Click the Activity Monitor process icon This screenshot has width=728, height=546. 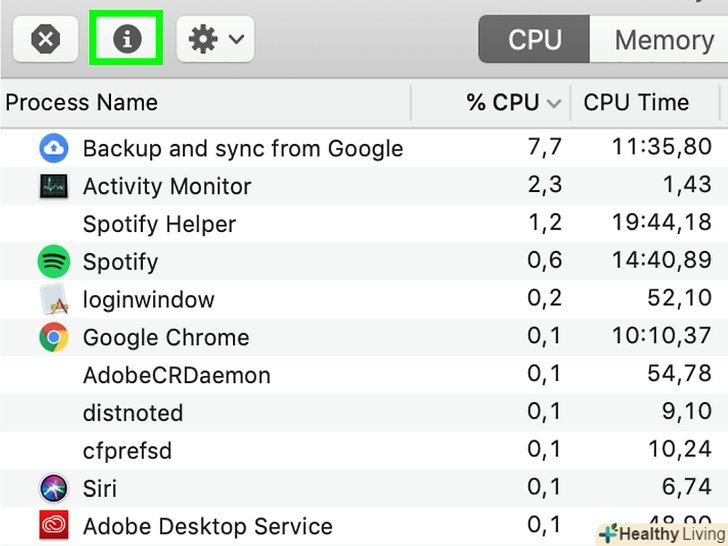coord(53,186)
